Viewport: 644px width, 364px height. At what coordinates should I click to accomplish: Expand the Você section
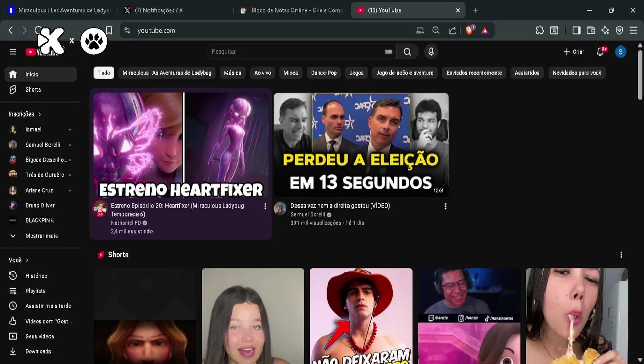[19, 260]
